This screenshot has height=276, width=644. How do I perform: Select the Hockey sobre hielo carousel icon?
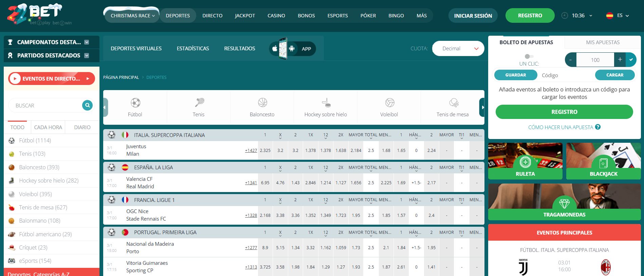coord(326,102)
